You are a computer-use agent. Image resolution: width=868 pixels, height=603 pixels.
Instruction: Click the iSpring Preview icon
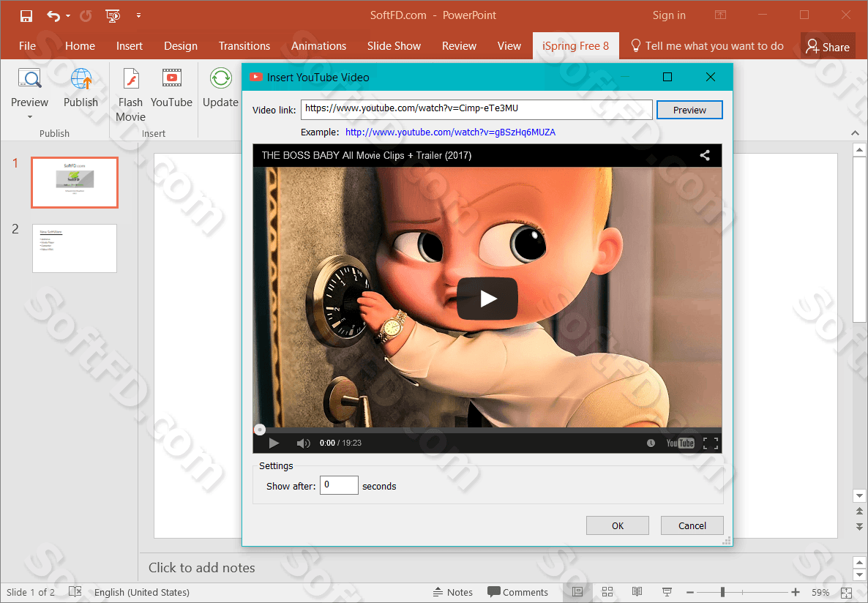29,78
